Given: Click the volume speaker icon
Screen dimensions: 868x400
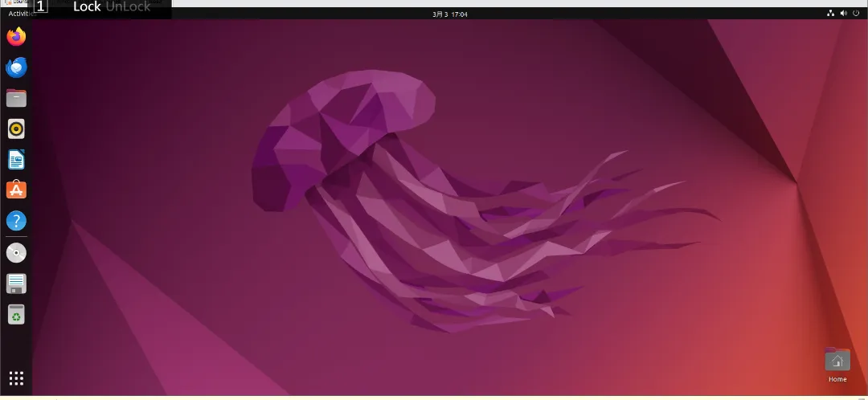Looking at the screenshot, I should (x=844, y=14).
